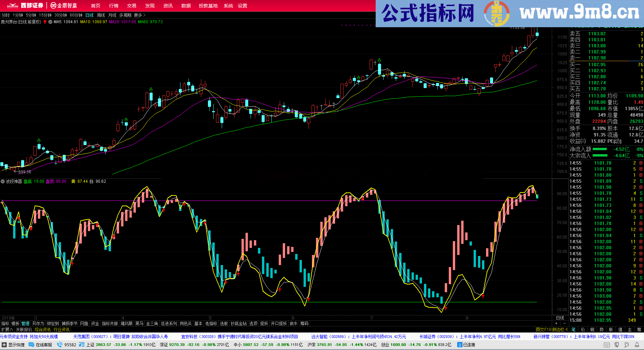Collapse the side panel using 侧边栏《 toggle

click(x=559, y=330)
